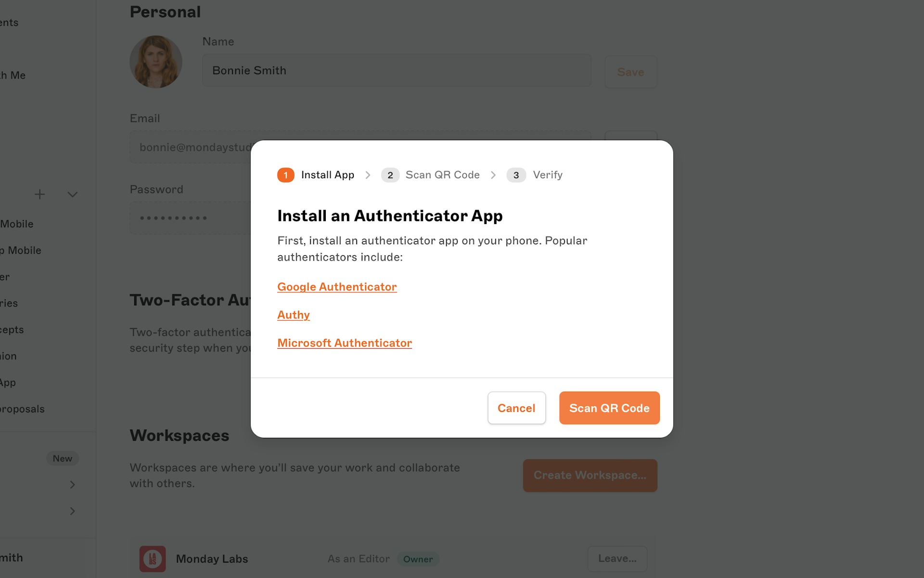Click the Personal section menu tab

click(x=164, y=12)
